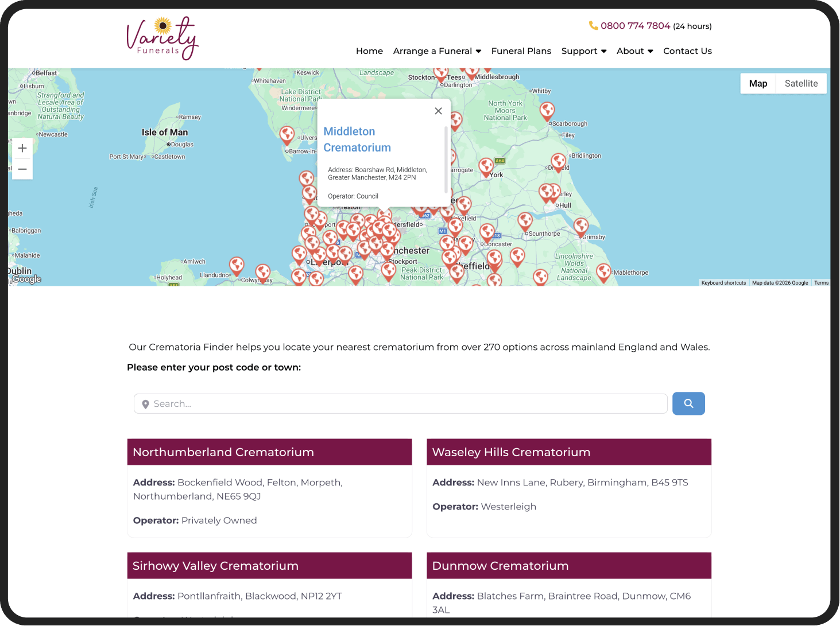
Task: Click the popup's 'Operator: Council' text
Action: (353, 196)
